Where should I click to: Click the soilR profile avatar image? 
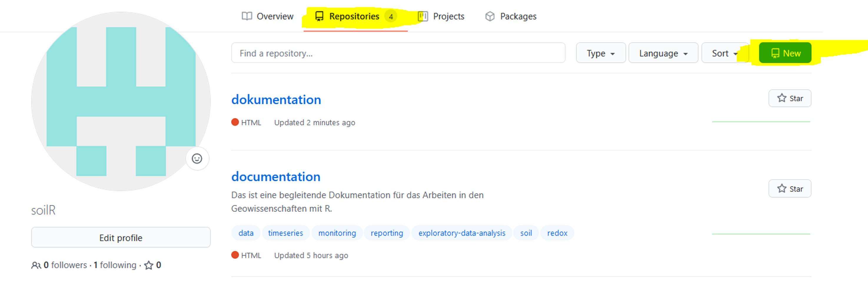pos(121,101)
